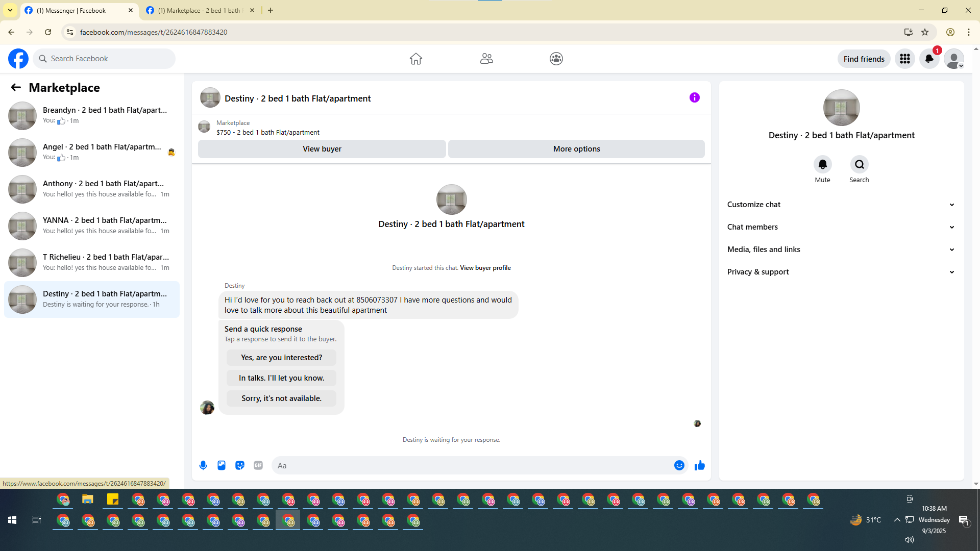Open the Windows notification center

tap(964, 520)
